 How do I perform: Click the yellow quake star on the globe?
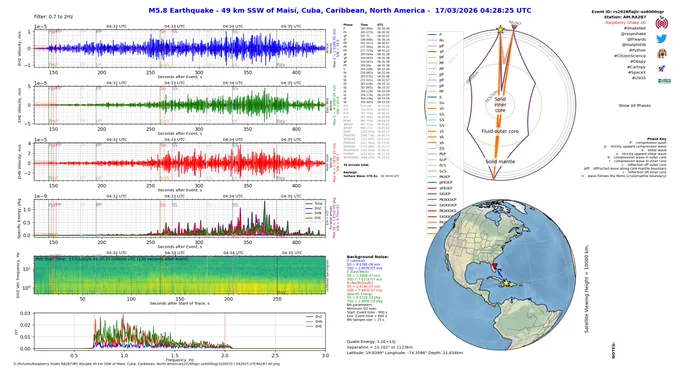click(x=506, y=283)
